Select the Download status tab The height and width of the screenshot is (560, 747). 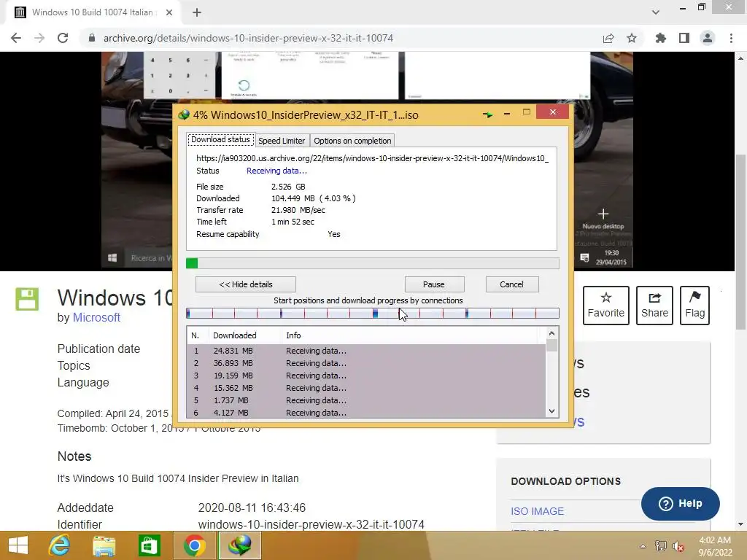(220, 139)
